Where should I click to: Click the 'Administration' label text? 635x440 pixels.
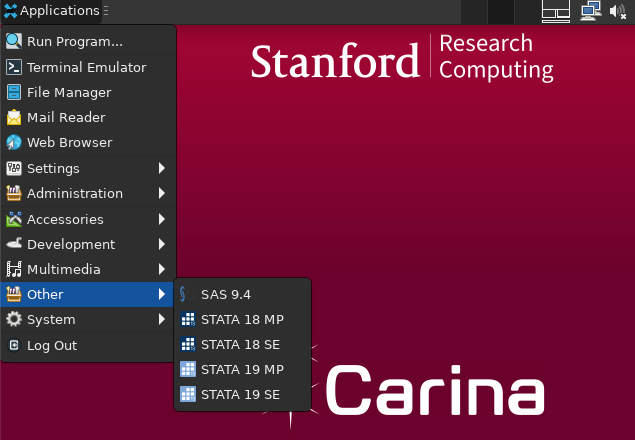pos(75,193)
